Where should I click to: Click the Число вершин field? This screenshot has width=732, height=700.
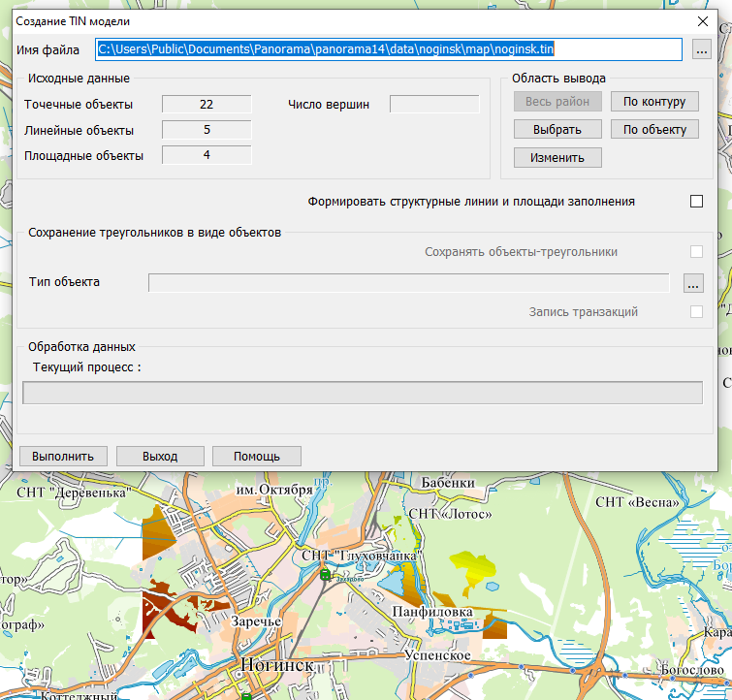(434, 105)
